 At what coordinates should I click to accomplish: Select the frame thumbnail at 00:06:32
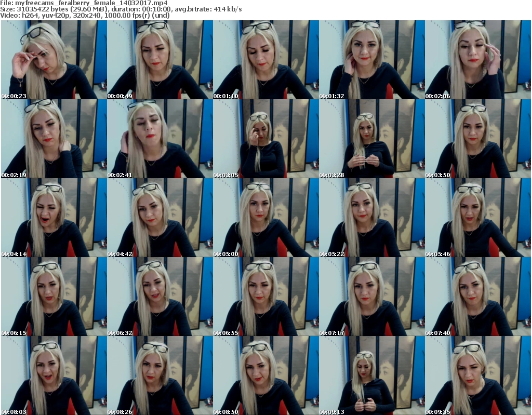click(x=160, y=297)
